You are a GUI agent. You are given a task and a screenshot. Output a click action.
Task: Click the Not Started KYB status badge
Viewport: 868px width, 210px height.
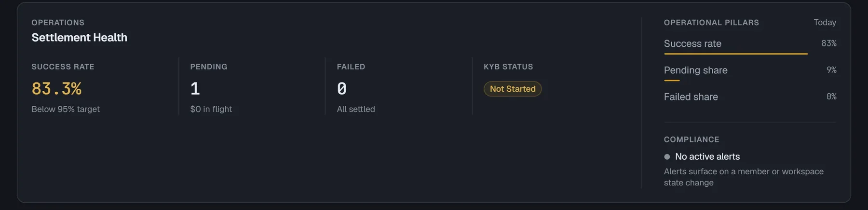513,89
